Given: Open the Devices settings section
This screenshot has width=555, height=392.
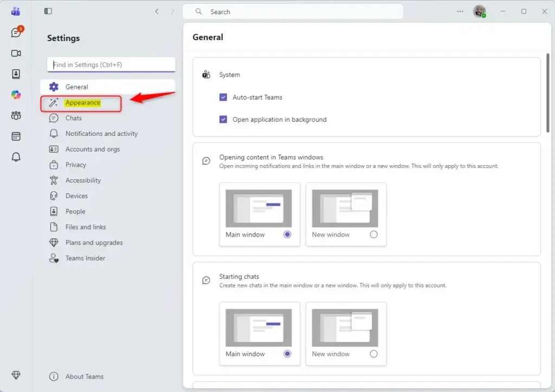Looking at the screenshot, I should pos(108,196).
